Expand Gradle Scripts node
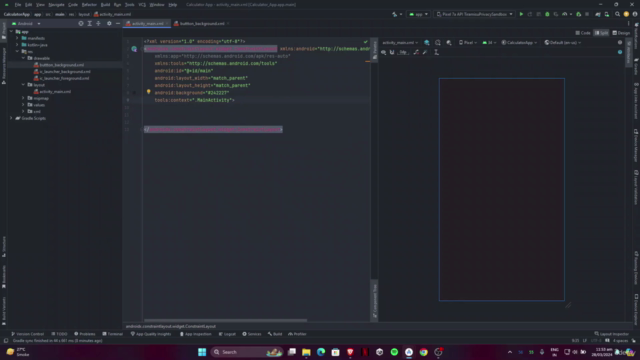Viewport: 640px width, 360px height. pos(11,118)
